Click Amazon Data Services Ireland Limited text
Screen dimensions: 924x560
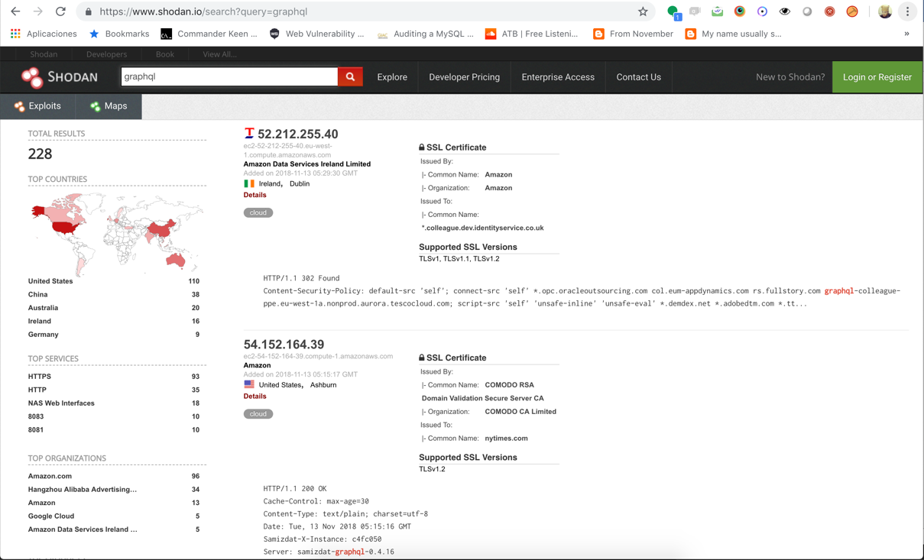pos(307,163)
